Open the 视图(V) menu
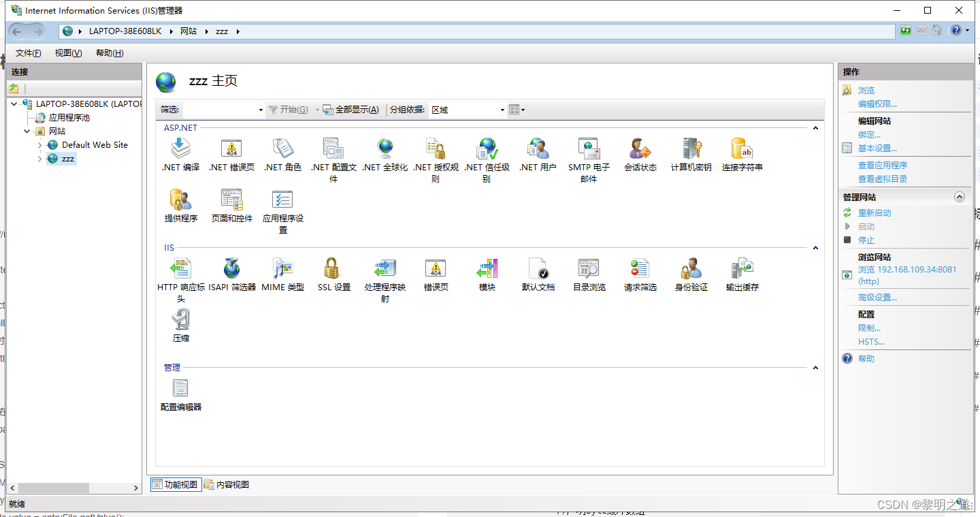This screenshot has height=517, width=980. (x=68, y=53)
